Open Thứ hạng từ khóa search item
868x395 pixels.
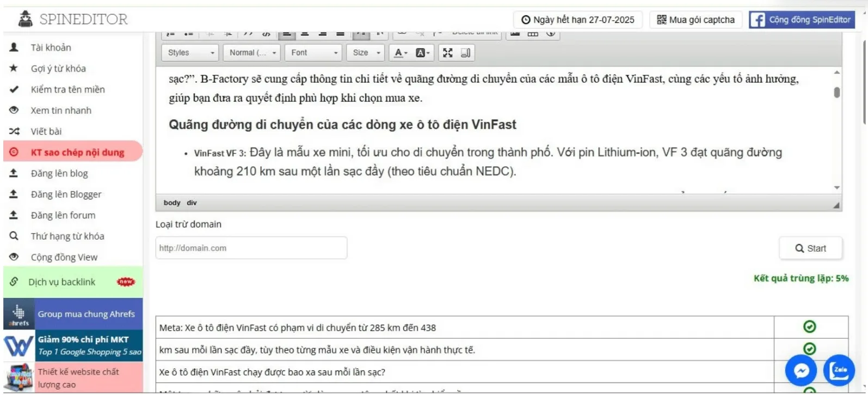67,236
